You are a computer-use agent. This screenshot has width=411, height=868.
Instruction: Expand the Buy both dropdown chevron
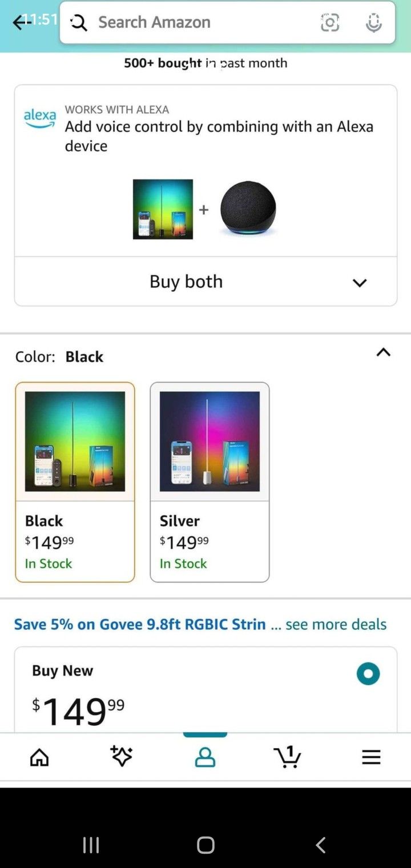(359, 283)
